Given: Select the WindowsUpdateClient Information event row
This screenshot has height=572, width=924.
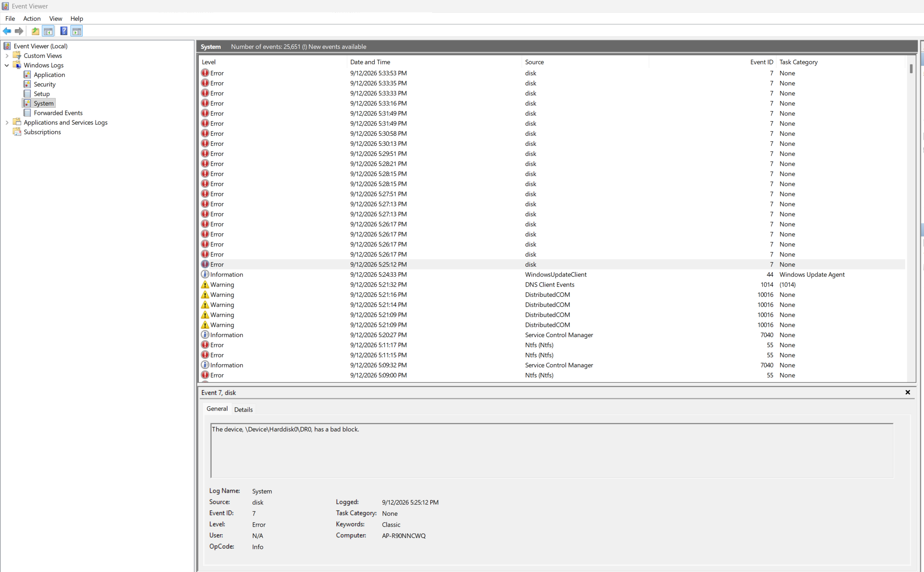Looking at the screenshot, I should [551, 274].
